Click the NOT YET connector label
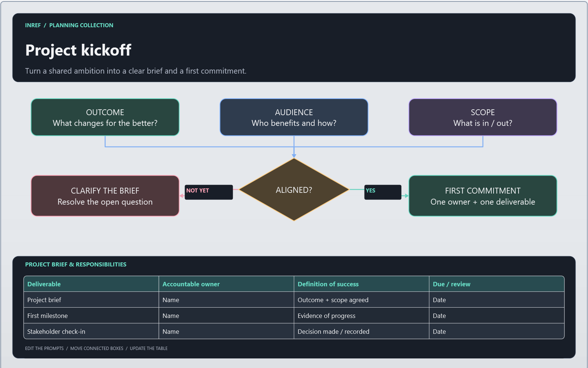Screen dimensions: 588x368 point(209,192)
